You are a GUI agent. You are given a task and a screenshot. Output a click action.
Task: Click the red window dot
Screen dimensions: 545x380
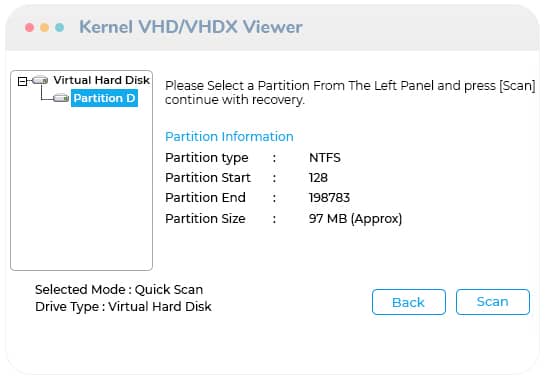(x=30, y=27)
